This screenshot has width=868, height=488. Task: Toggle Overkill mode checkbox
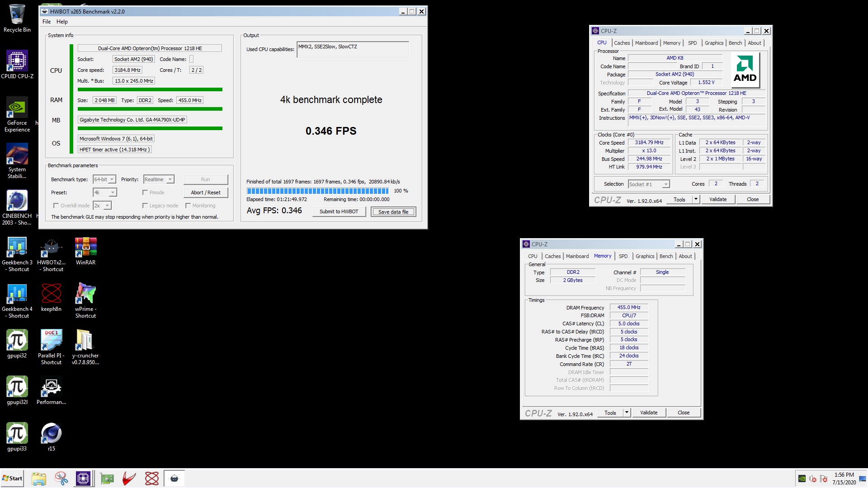coord(56,206)
